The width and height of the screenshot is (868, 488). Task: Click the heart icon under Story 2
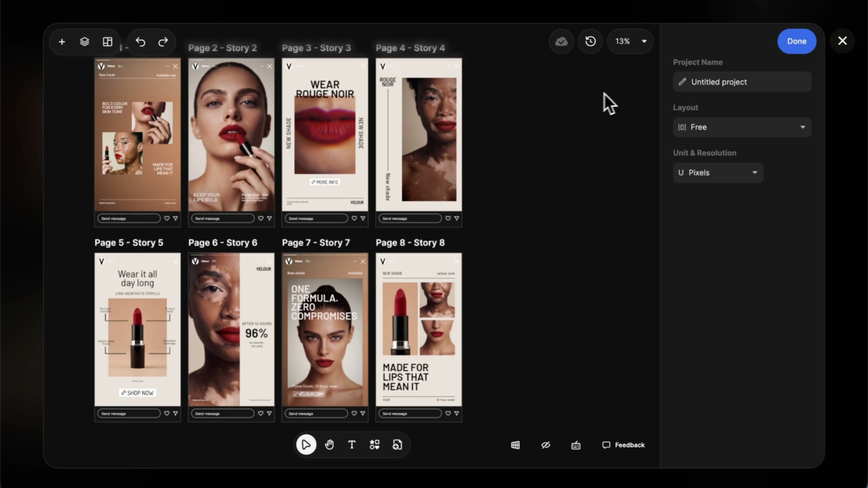pos(260,218)
